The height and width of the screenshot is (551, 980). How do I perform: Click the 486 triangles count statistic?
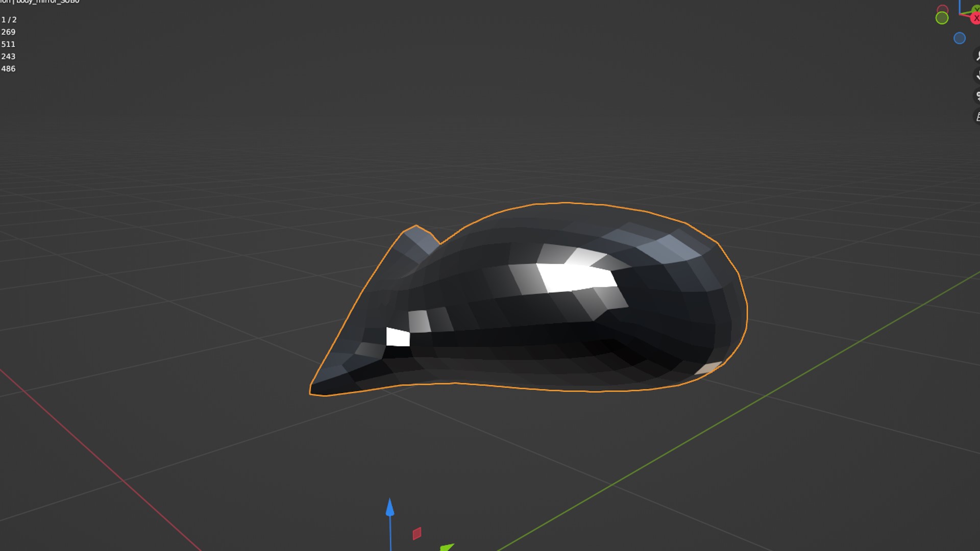[x=8, y=69]
